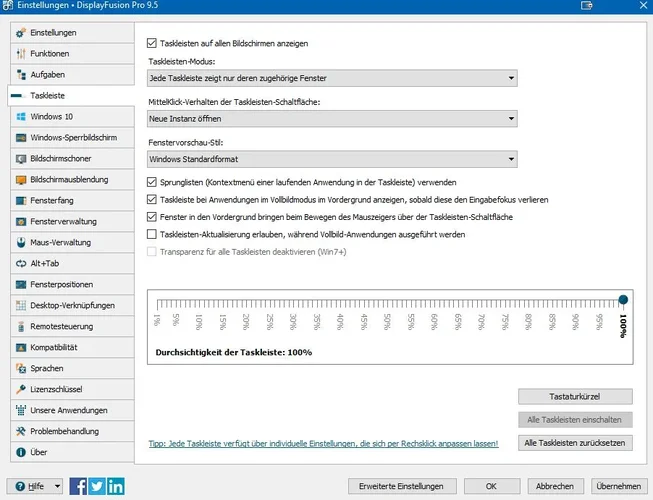Click the Unsere Anwendungen icon
The height and width of the screenshot is (500, 653).
tap(21, 410)
